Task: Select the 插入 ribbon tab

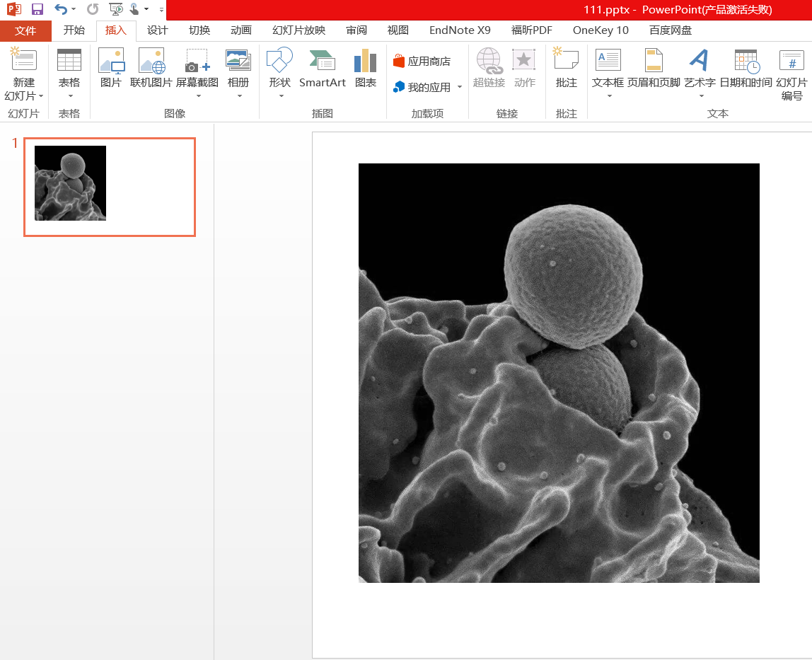Action: coord(116,30)
